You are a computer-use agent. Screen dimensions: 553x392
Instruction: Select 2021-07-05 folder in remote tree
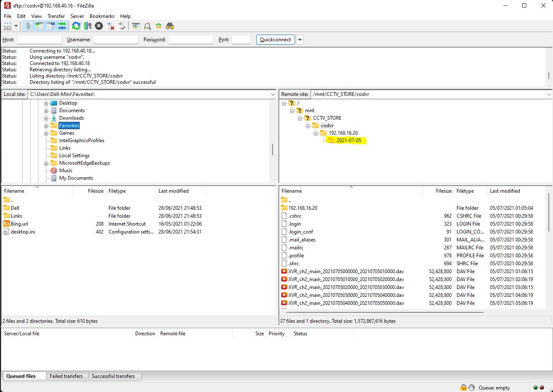[x=348, y=141]
